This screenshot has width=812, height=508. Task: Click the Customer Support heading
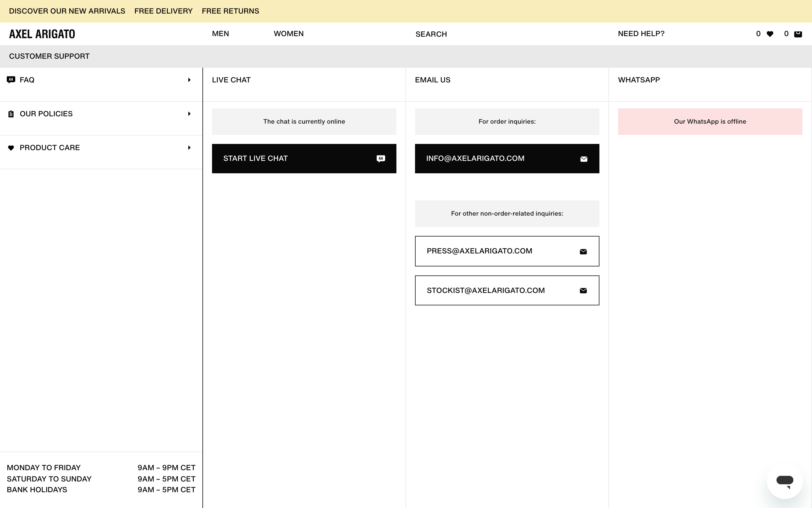pos(49,56)
